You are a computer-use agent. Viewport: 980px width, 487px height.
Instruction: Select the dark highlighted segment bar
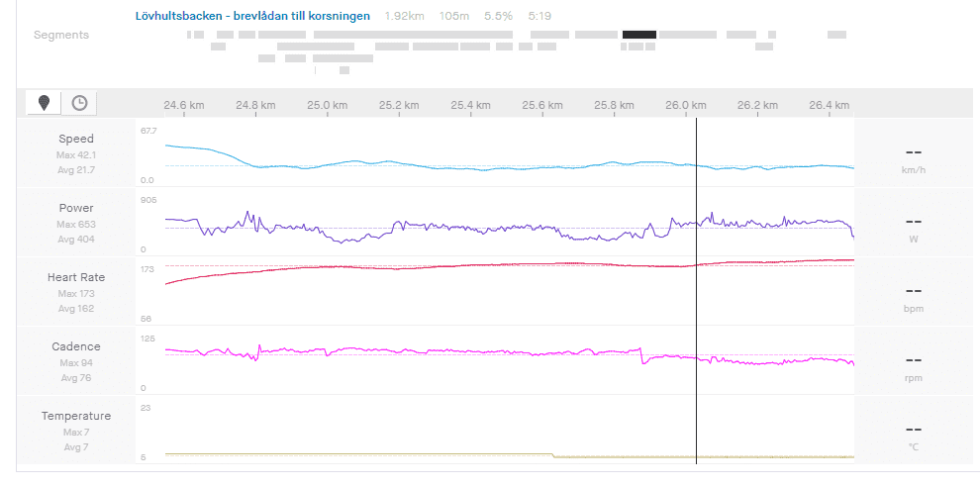pos(639,35)
